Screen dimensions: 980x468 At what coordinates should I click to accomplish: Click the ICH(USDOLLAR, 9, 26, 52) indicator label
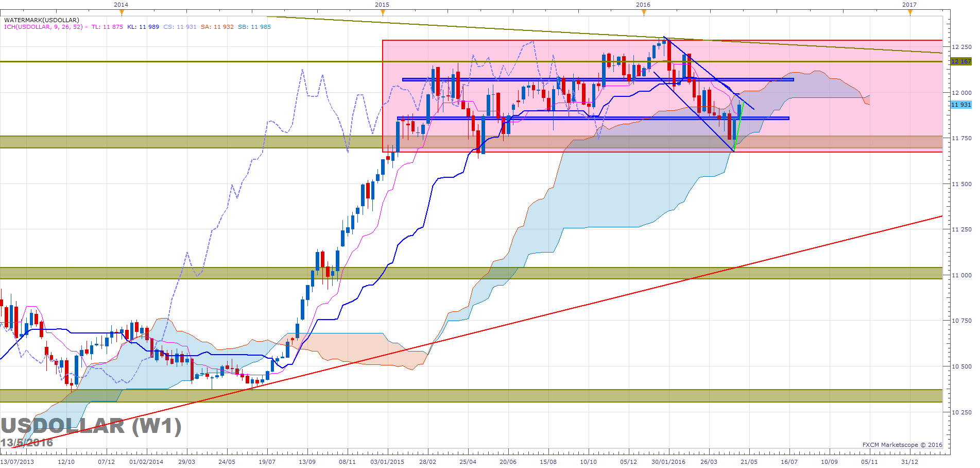coord(43,27)
